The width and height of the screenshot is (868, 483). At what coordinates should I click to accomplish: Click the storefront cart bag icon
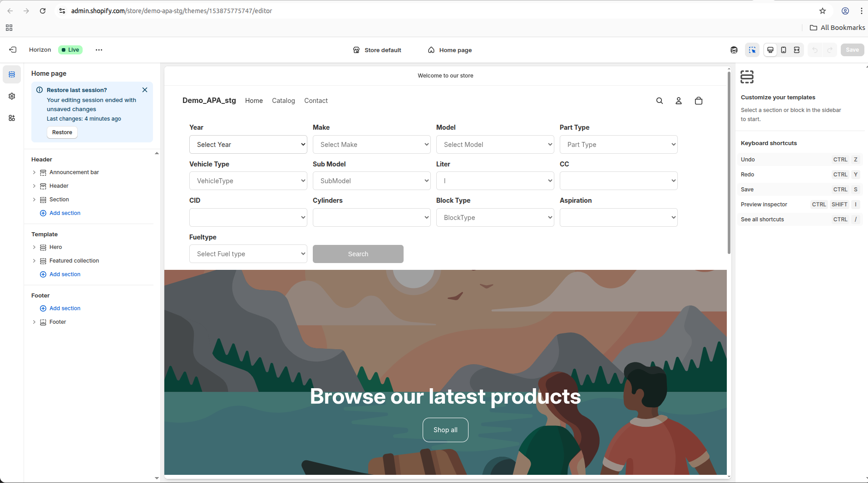pyautogui.click(x=699, y=101)
